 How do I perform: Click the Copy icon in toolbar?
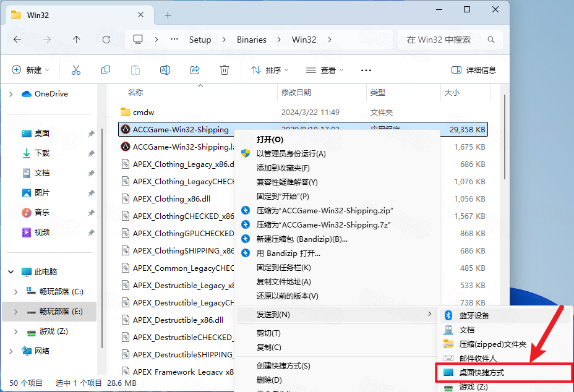[x=105, y=70]
